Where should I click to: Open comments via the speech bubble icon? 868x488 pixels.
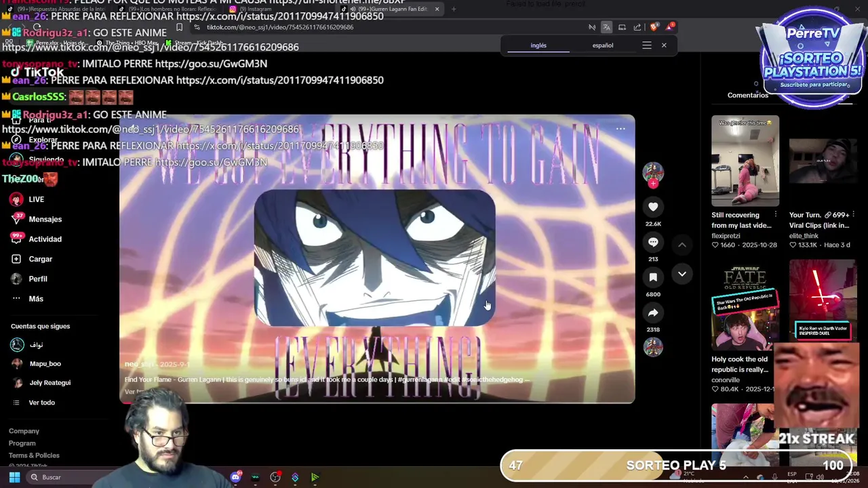coord(653,242)
